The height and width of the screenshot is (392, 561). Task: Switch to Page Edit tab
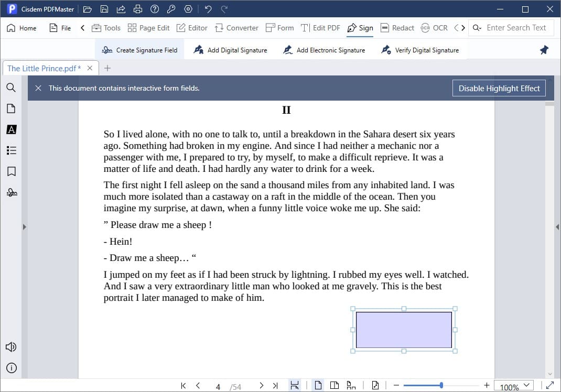pos(148,28)
